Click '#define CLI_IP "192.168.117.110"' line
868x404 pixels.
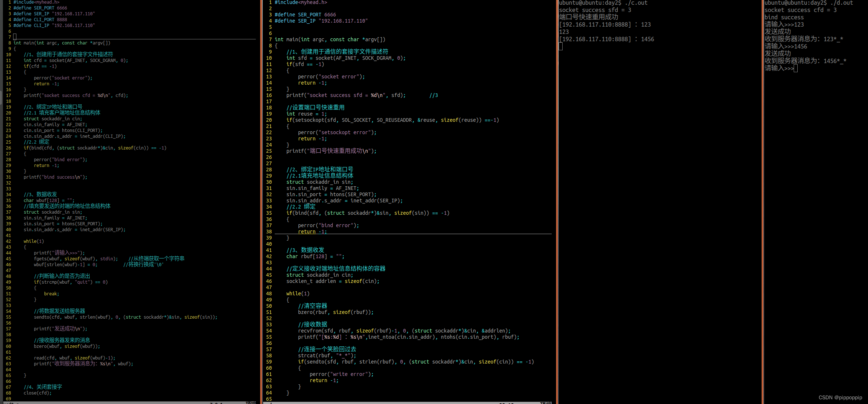54,26
